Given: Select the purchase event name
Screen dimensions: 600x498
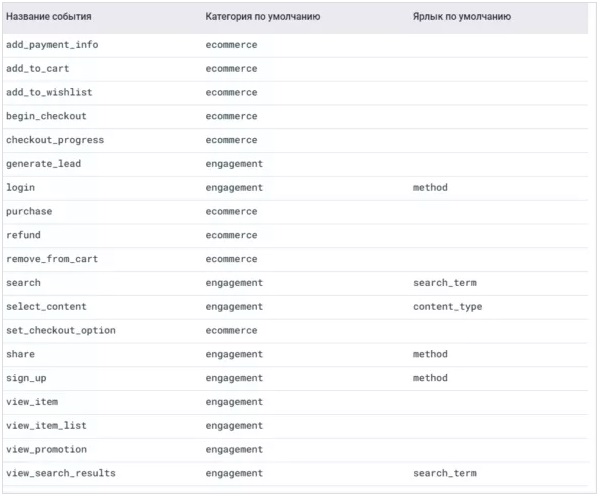Looking at the screenshot, I should click(29, 212).
